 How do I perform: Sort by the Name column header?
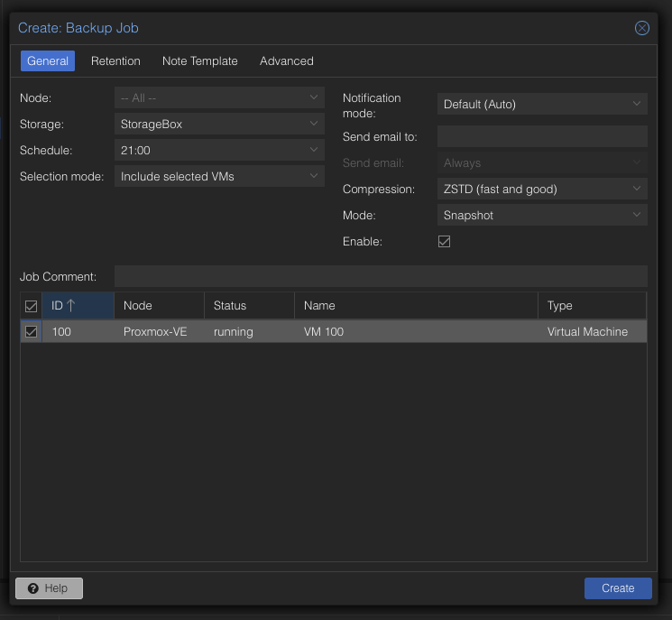point(416,306)
